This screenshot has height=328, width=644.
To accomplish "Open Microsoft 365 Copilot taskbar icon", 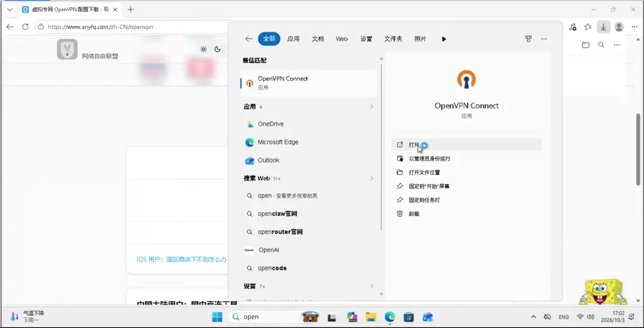I will (352, 317).
